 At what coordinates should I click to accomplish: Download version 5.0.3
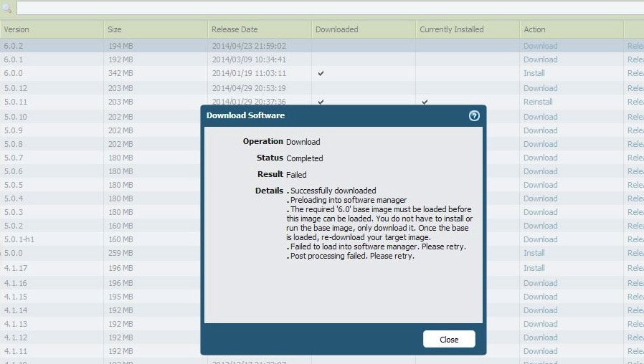pos(541,212)
